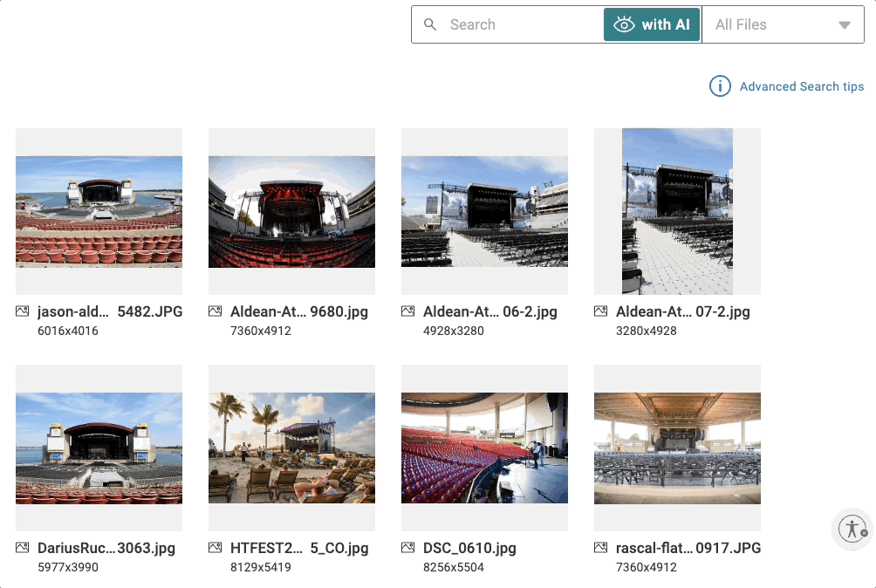The height and width of the screenshot is (588, 876).
Task: Open the accessibility widget icon
Action: click(852, 529)
